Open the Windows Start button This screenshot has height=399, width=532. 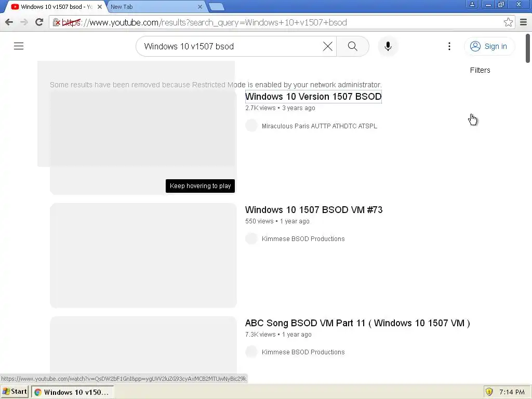pos(14,392)
